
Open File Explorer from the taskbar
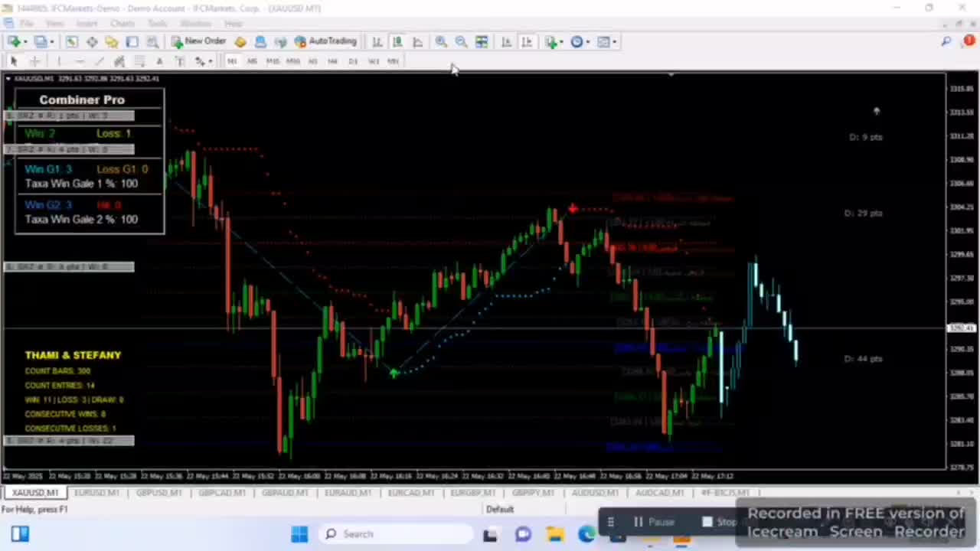[555, 534]
